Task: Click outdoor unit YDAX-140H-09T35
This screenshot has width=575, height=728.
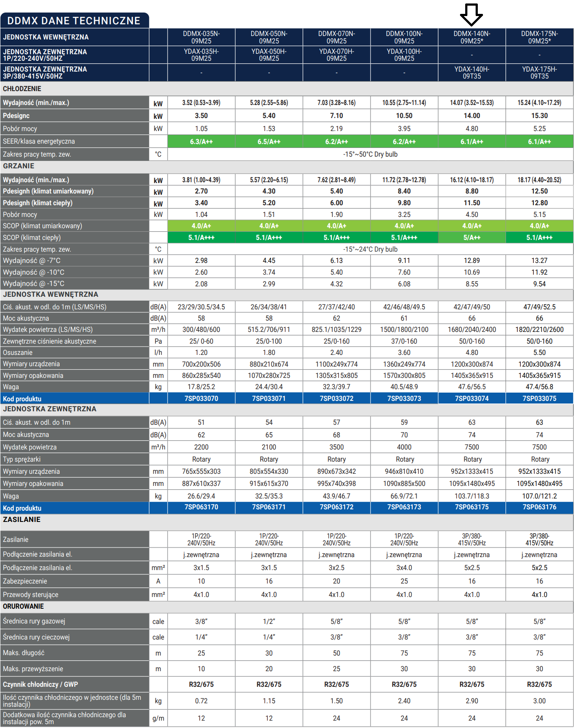Action: [472, 72]
